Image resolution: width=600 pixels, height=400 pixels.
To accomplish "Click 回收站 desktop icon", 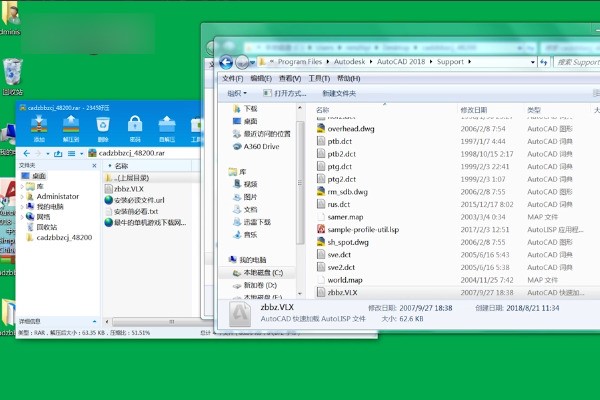I will [12, 77].
